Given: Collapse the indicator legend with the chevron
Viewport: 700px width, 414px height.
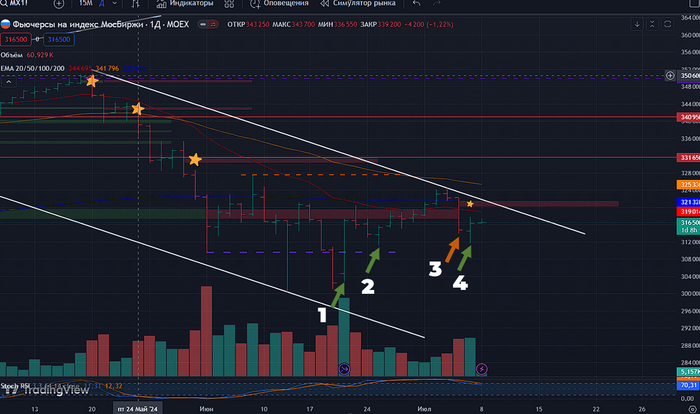Looking at the screenshot, I should pyautogui.click(x=8, y=82).
